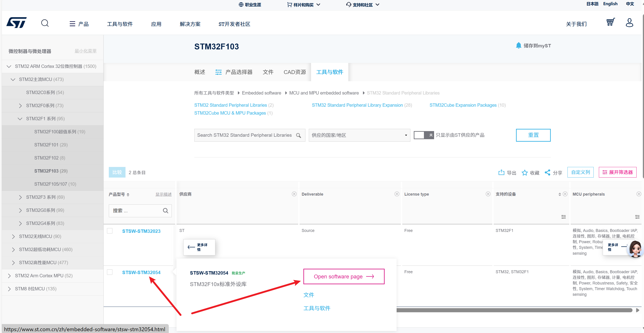This screenshot has width=644, height=333.
Task: Click the bell icon to save to myST
Action: [518, 46]
